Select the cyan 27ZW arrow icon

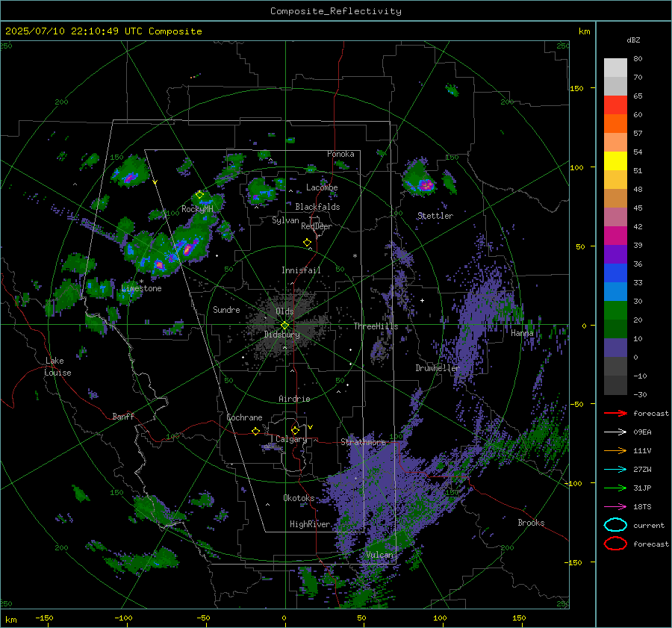point(615,470)
